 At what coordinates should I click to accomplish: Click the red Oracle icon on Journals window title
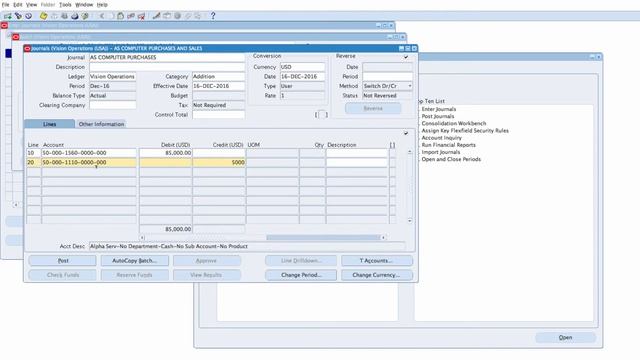[x=27, y=48]
